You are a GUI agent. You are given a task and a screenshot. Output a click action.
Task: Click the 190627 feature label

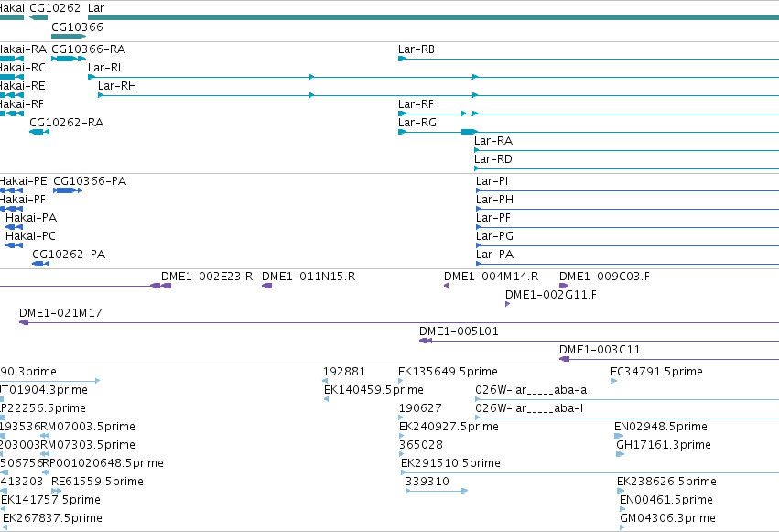(420, 408)
